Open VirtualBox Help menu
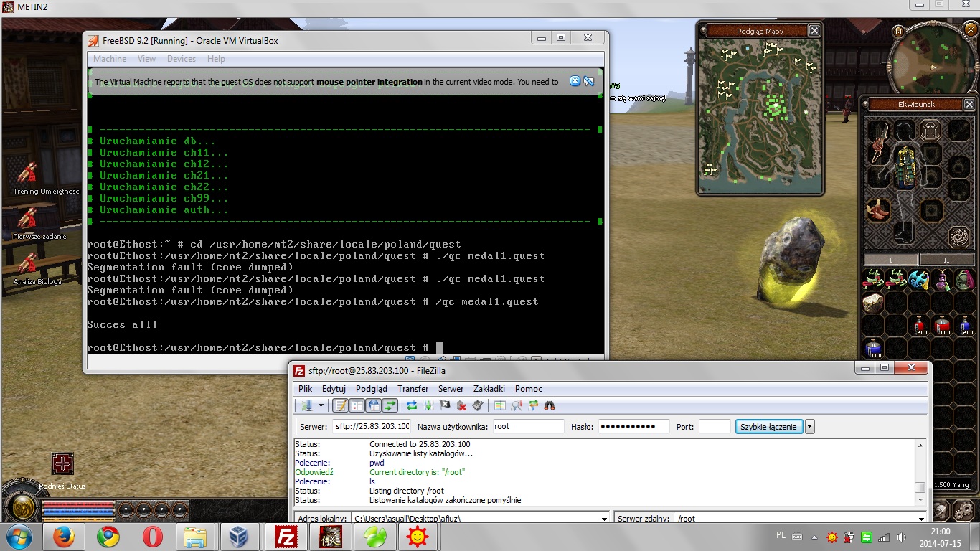This screenshot has height=551, width=980. pos(216,59)
